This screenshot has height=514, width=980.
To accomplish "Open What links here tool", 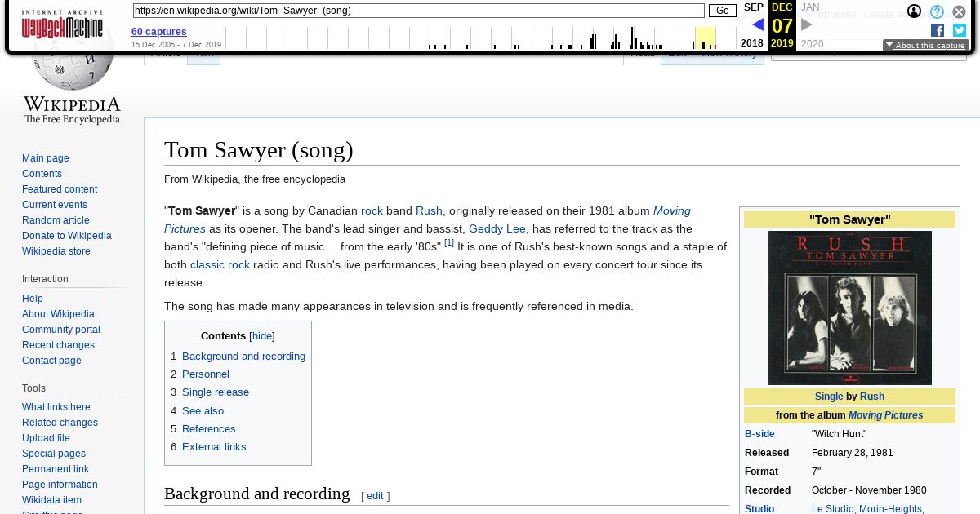I will point(56,407).
